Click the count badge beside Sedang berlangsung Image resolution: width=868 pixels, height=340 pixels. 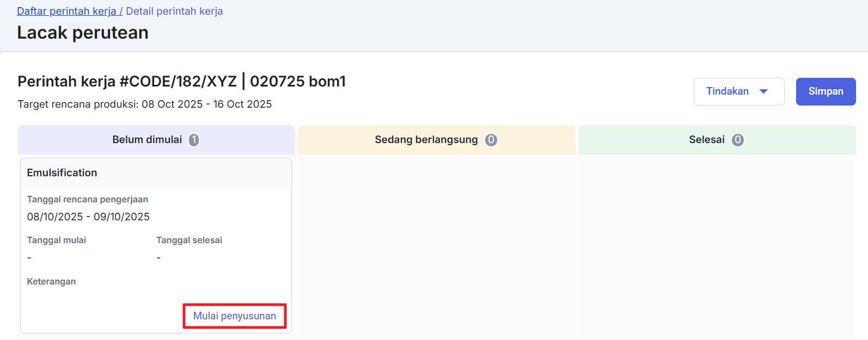491,140
